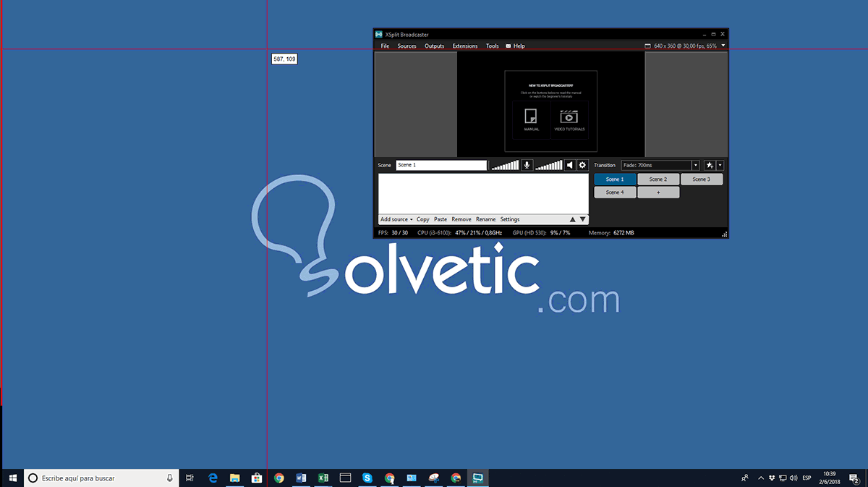Viewport: 868px width, 487px height.
Task: Click Rename in the sources toolbar
Action: 485,219
